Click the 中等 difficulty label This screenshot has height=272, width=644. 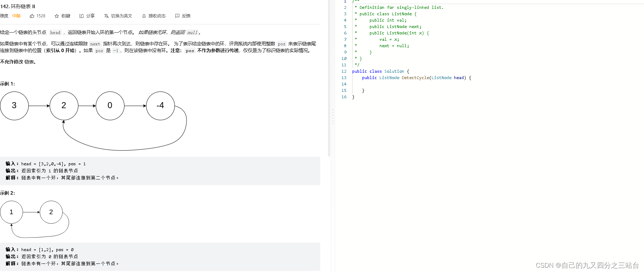(x=16, y=16)
